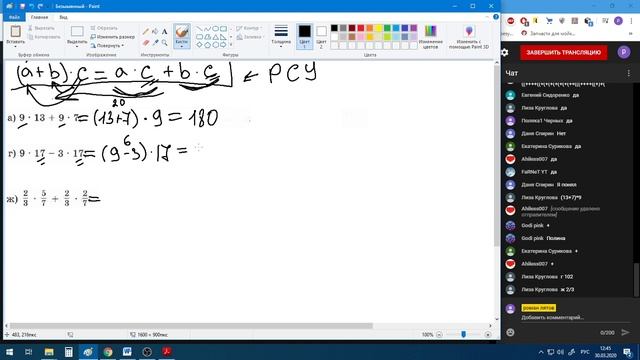Pick the green swatch in palette
Viewport: 640px width, 360px height.
[387, 28]
